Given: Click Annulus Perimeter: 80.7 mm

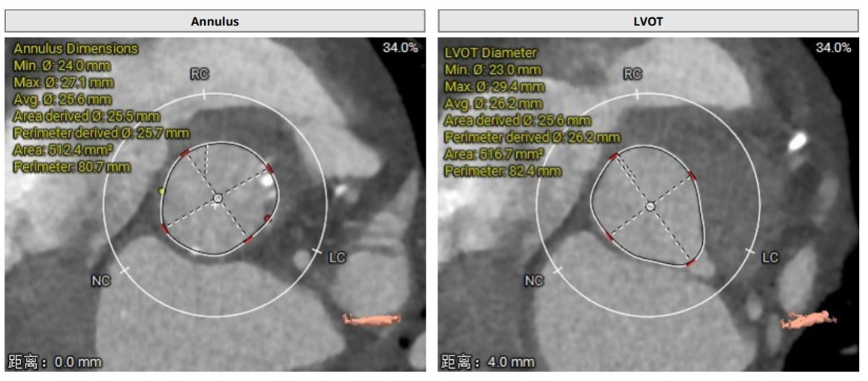Looking at the screenshot, I should click(x=72, y=166).
